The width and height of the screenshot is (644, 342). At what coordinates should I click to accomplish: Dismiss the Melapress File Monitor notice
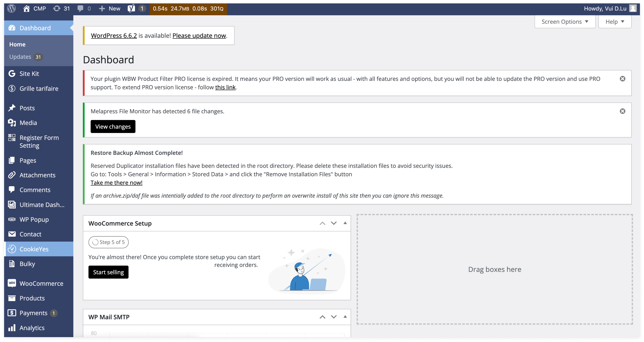[x=622, y=111]
